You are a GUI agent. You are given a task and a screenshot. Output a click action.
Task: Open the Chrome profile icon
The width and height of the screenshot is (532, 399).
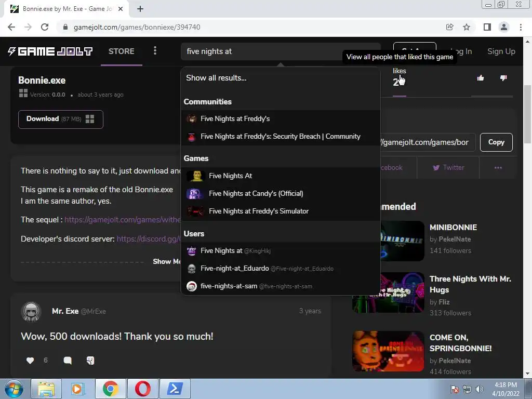point(504,27)
